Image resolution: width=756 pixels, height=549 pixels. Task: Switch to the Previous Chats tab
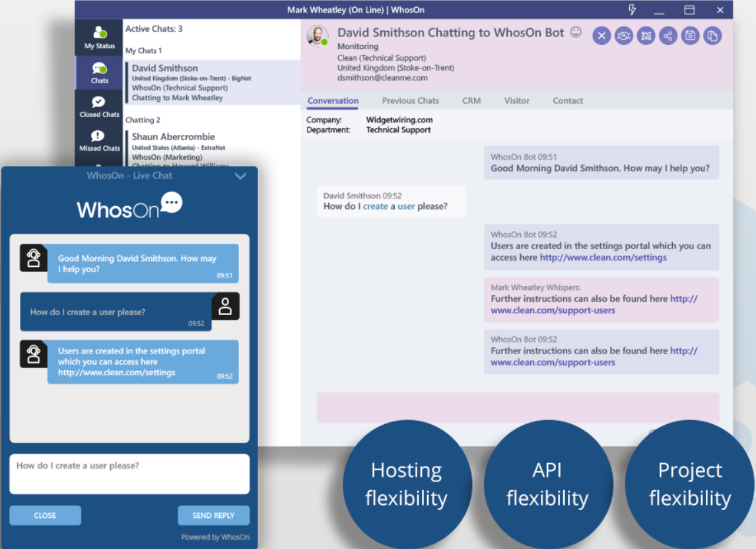coord(410,100)
